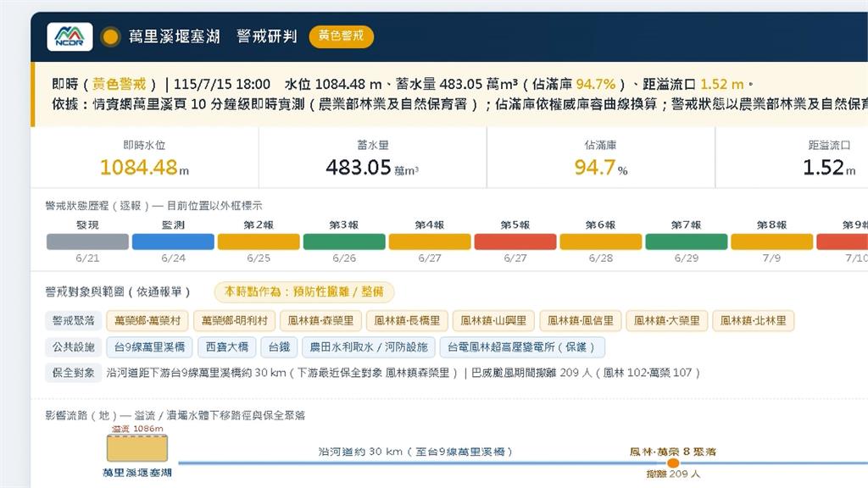This screenshot has height=488, width=868.
Task: Select the yellow 第6報 6/28 bar
Action: click(601, 241)
